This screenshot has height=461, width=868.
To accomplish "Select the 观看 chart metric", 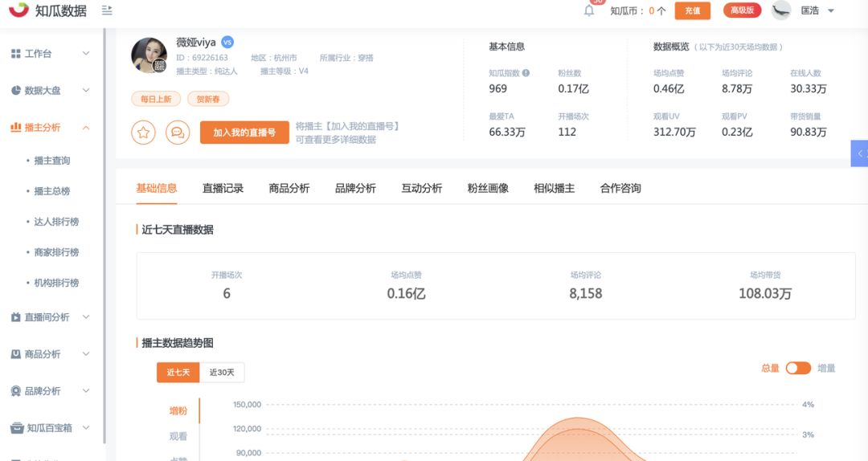I will (x=178, y=436).
